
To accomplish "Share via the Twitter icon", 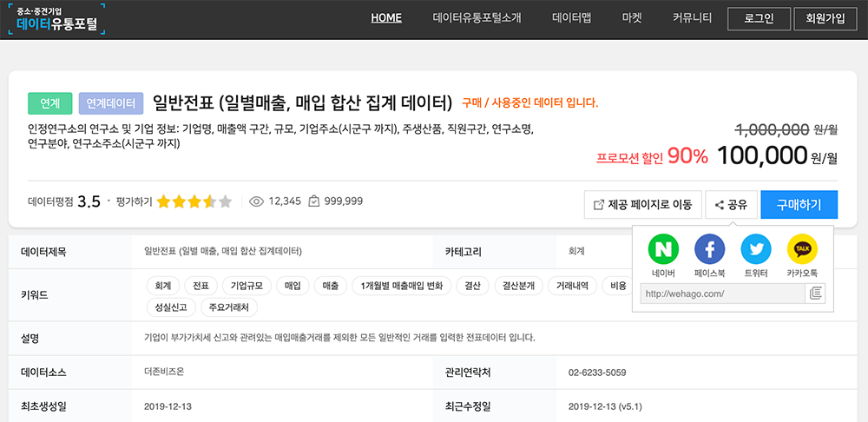I will click(755, 250).
